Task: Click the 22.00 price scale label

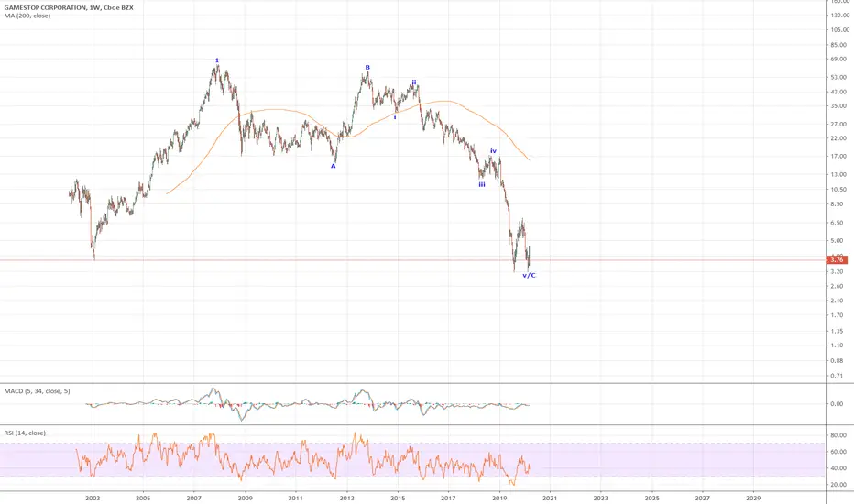Action: pos(839,138)
